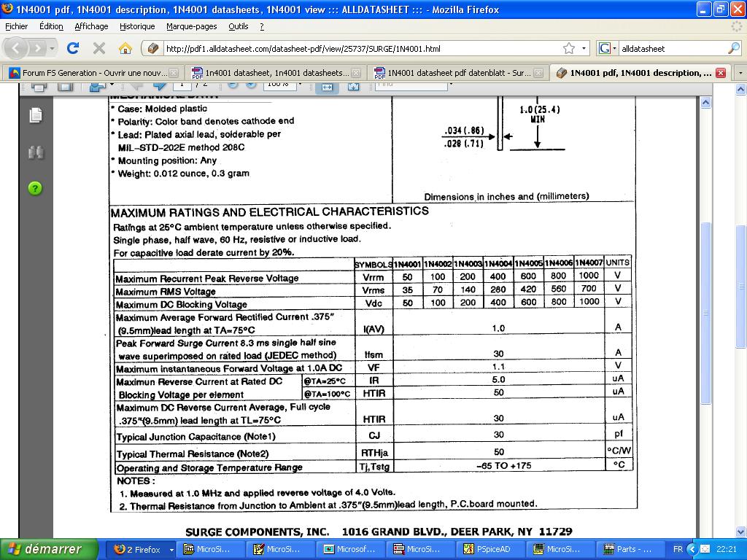The height and width of the screenshot is (560, 747).
Task: Close the 1n4001 datasheet, 1n4001 datasheets tab
Action: coord(356,73)
